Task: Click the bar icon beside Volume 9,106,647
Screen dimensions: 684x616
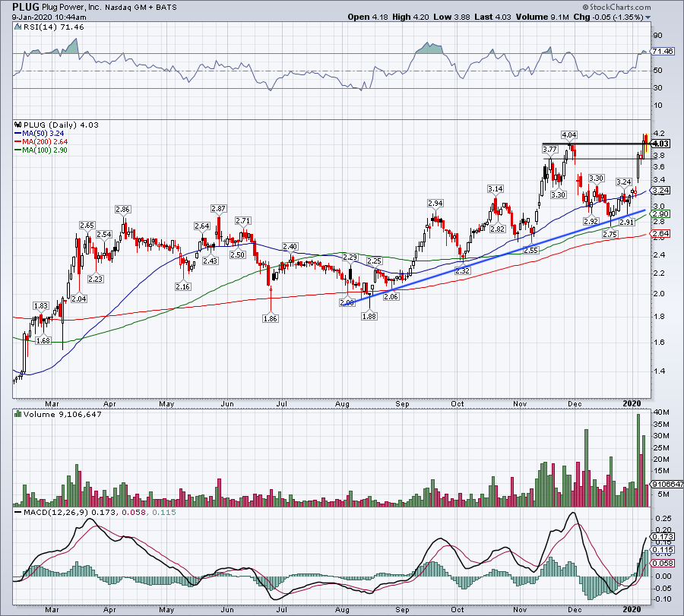Action: click(x=18, y=414)
